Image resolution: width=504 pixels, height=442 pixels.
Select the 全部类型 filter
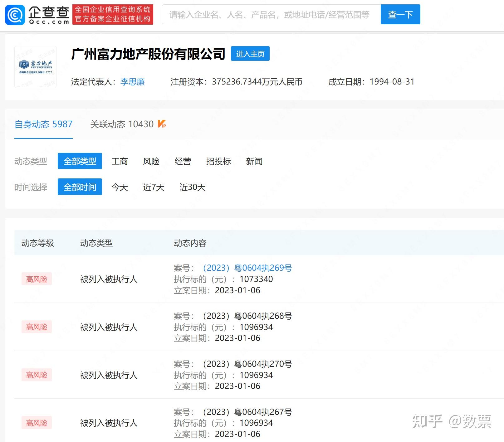(x=80, y=161)
